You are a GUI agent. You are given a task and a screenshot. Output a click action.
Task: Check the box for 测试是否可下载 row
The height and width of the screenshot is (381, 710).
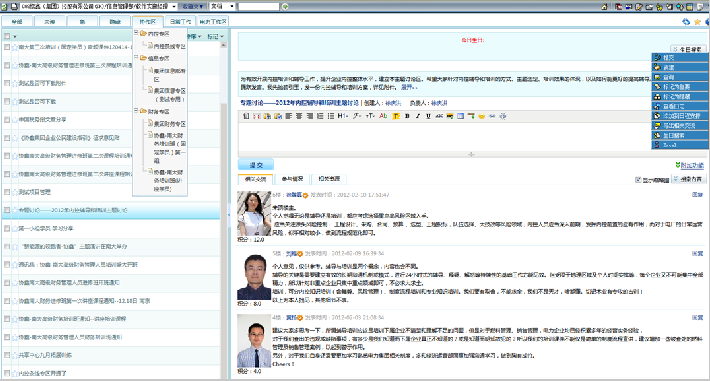point(7,101)
